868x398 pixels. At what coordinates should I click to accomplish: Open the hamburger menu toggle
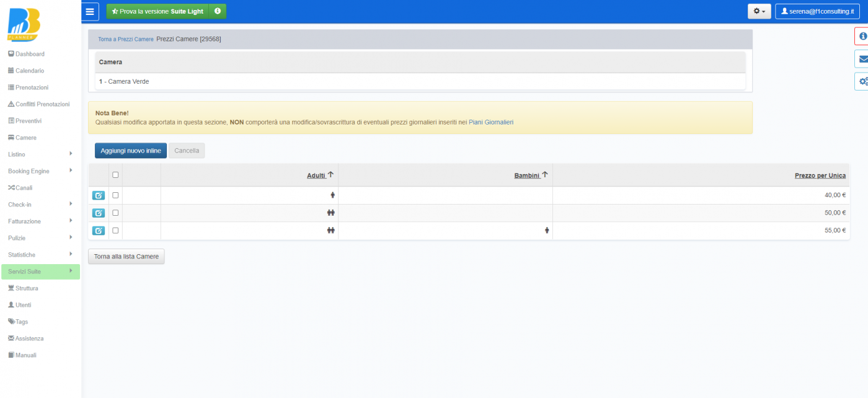click(91, 11)
